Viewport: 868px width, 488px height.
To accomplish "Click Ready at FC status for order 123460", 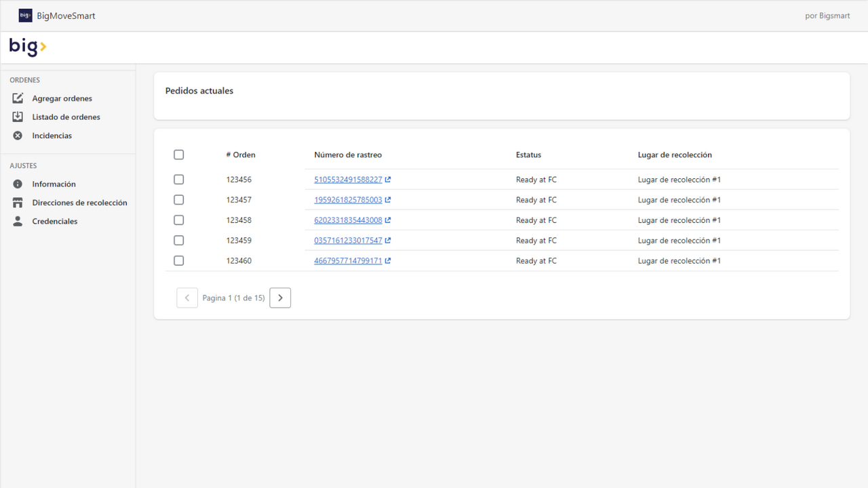I will pos(536,261).
